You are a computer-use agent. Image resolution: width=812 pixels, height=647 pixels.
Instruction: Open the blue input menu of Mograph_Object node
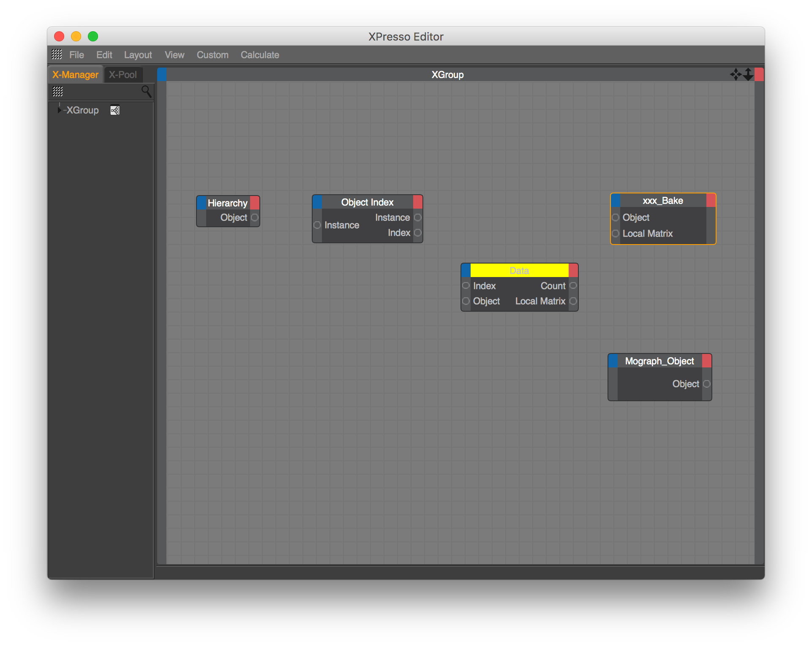click(x=613, y=361)
